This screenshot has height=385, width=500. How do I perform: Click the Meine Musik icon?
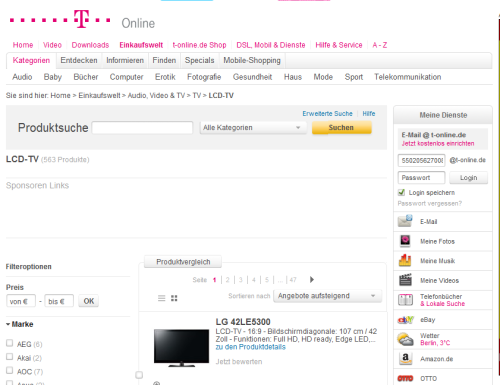click(x=405, y=260)
